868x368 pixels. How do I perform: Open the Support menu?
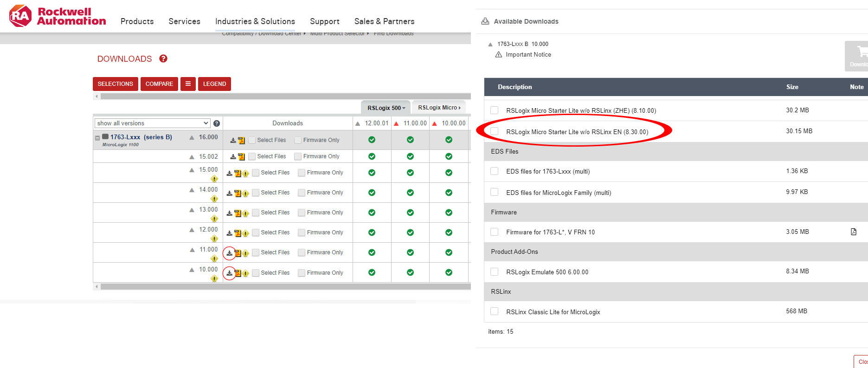click(x=324, y=21)
